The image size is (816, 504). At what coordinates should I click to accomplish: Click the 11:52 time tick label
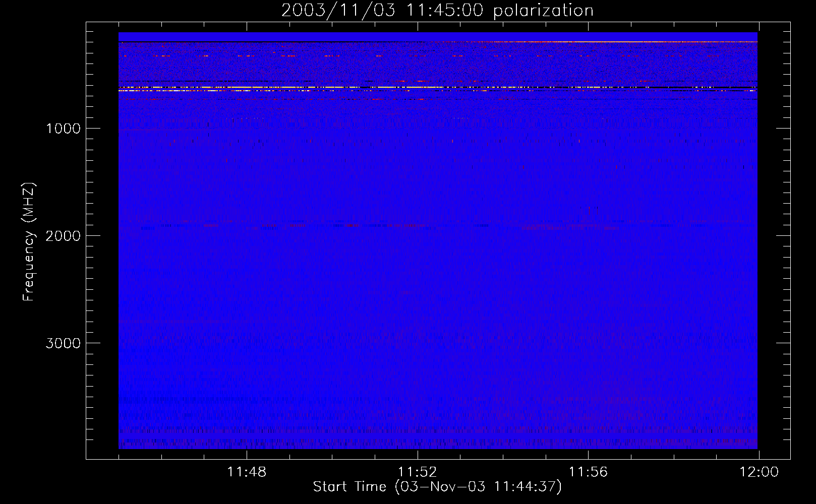(417, 472)
